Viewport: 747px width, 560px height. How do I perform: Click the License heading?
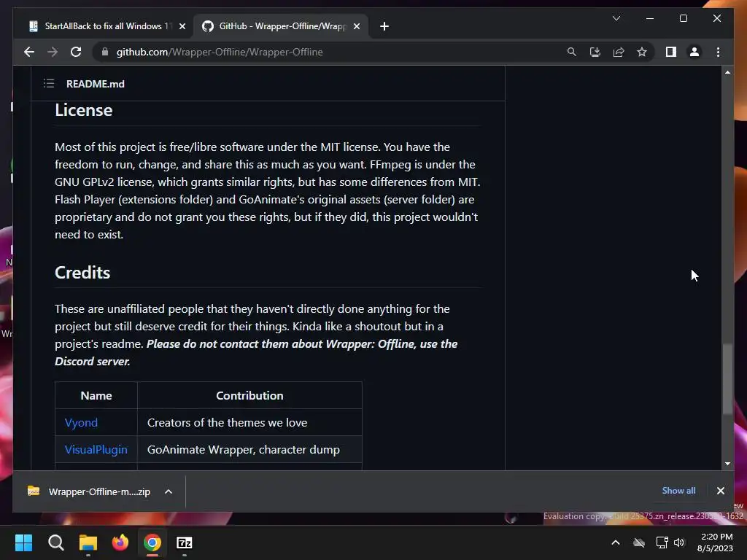tap(83, 110)
